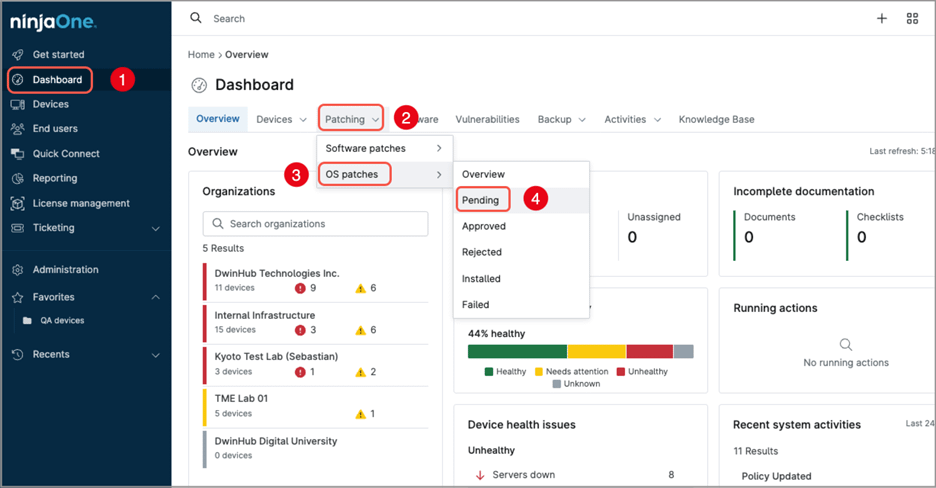Click the NinjaOne logo
The width and height of the screenshot is (936, 488).
click(53, 23)
